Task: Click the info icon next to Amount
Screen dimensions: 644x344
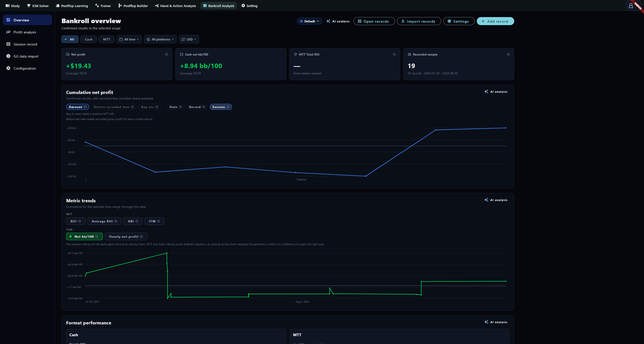Action: click(85, 107)
